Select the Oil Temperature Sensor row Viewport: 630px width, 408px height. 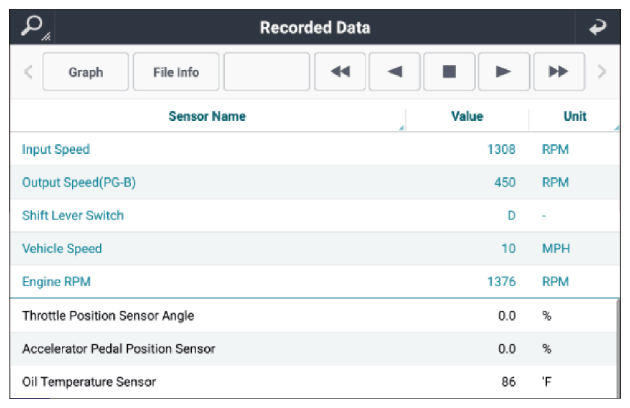tap(313, 381)
